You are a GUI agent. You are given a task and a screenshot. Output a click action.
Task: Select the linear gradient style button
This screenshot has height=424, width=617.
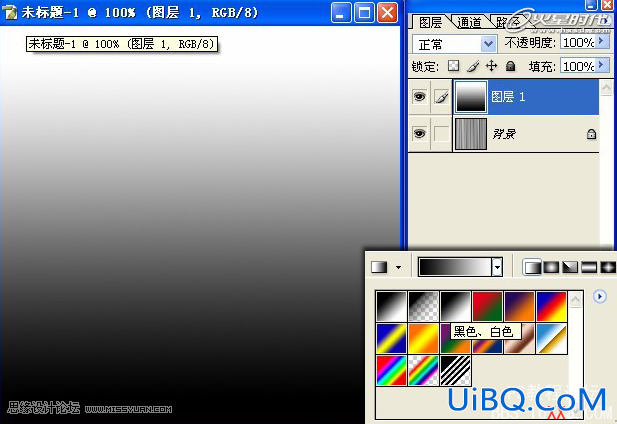coord(532,267)
